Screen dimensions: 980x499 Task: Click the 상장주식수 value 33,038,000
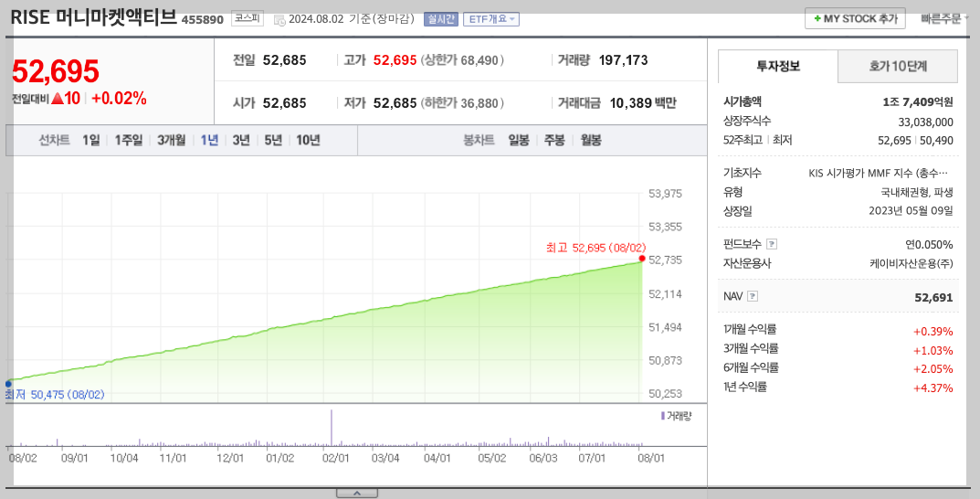coord(925,122)
